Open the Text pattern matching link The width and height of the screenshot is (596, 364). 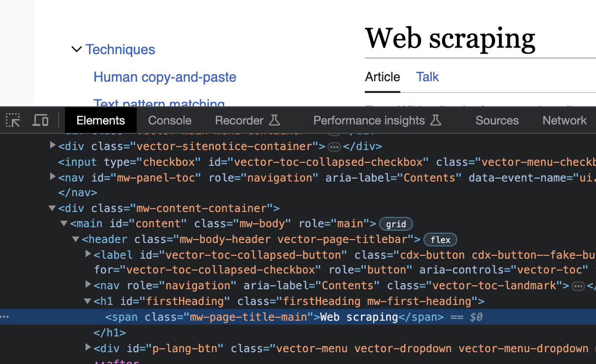click(159, 104)
